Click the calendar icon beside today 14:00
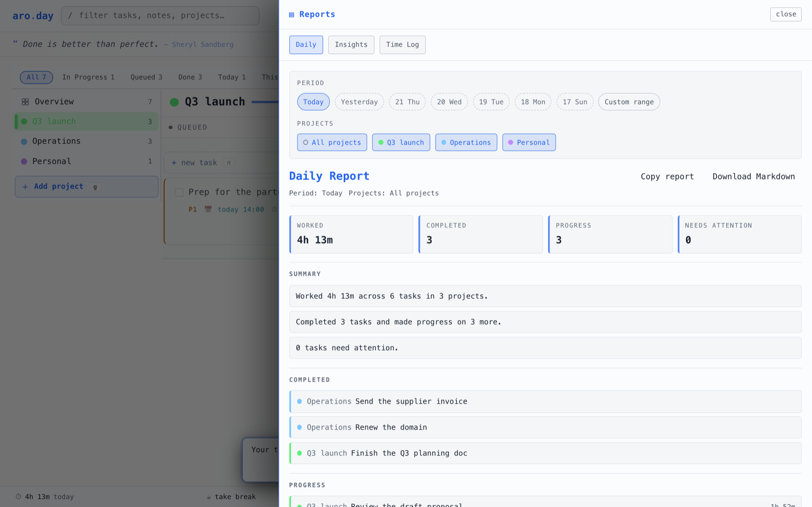The height and width of the screenshot is (507, 812). tap(208, 209)
